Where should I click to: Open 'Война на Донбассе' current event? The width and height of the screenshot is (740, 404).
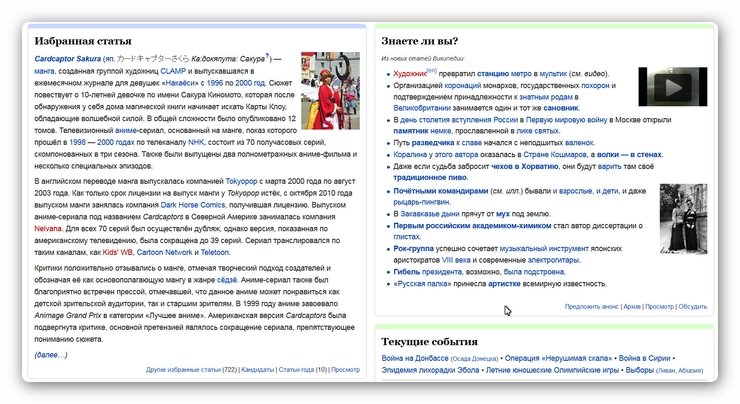point(415,357)
